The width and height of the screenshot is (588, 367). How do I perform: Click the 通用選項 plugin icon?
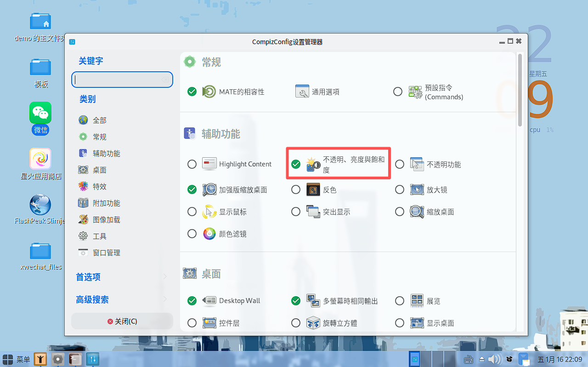302,92
